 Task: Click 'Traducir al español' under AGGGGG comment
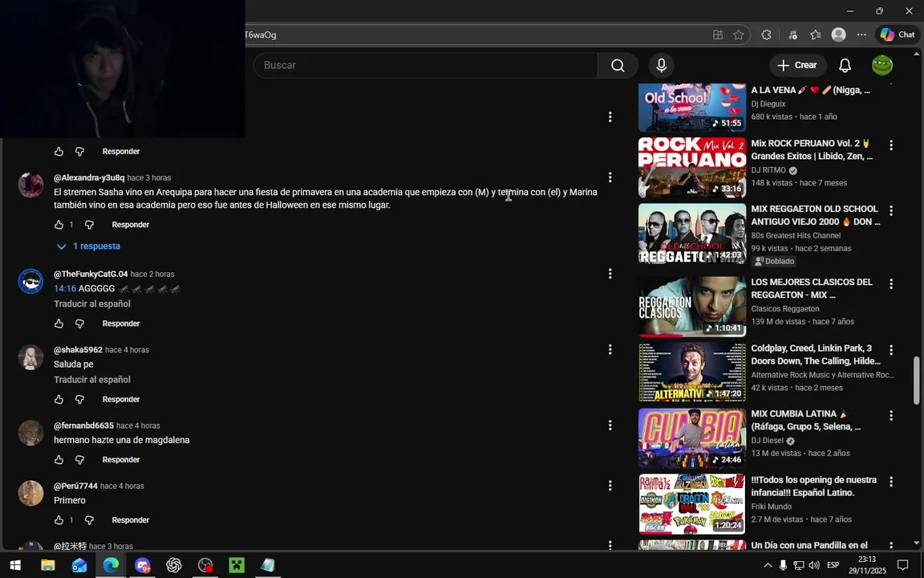tap(92, 303)
